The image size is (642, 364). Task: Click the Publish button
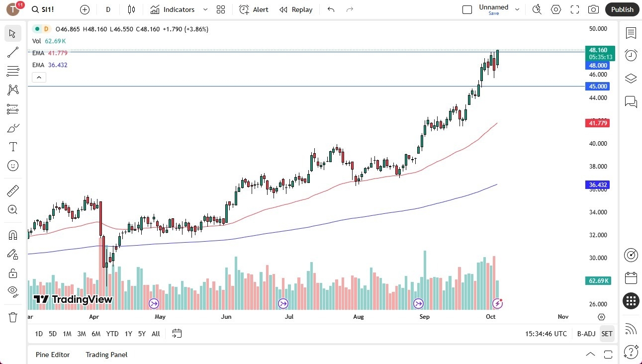(x=622, y=9)
